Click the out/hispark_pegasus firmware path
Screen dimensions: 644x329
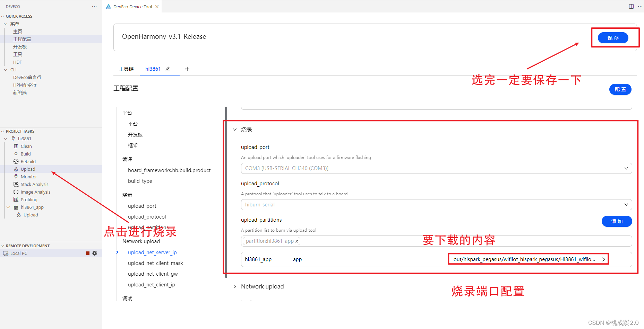524,259
